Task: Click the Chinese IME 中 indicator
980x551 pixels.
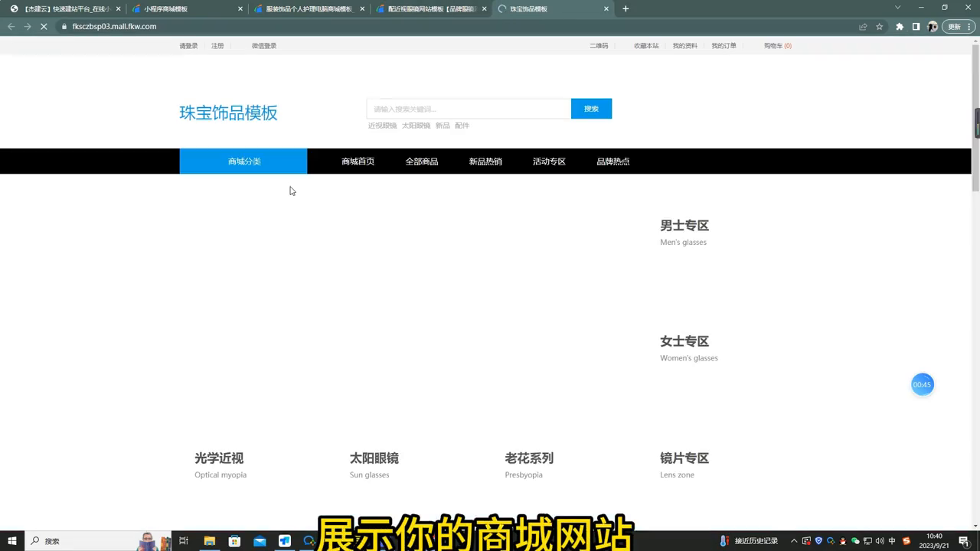Action: coord(891,541)
